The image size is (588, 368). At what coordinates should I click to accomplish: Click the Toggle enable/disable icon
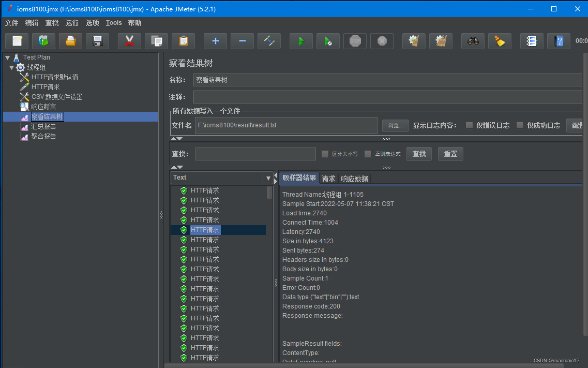click(x=269, y=41)
